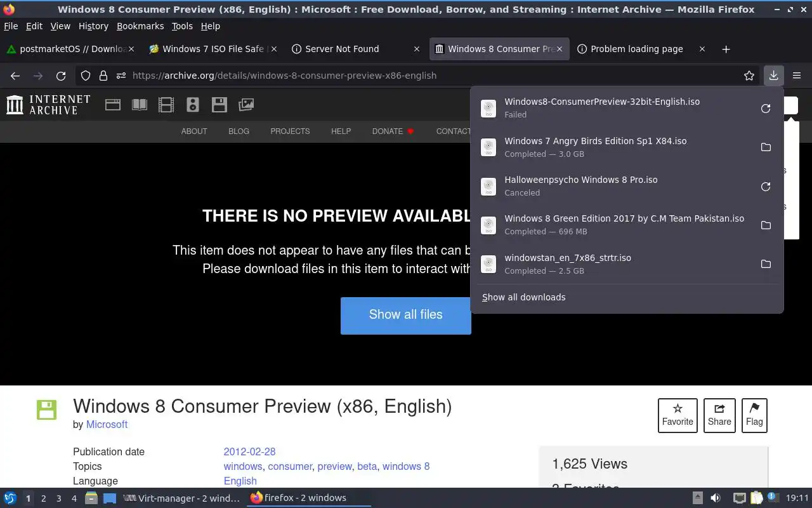Switch to the Problem loading page tab
The image size is (812, 508).
(x=641, y=49)
